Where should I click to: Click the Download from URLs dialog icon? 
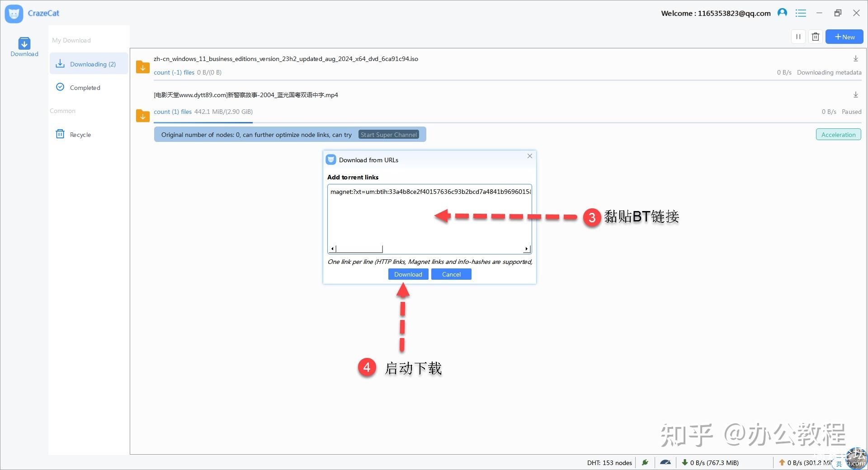pos(331,160)
